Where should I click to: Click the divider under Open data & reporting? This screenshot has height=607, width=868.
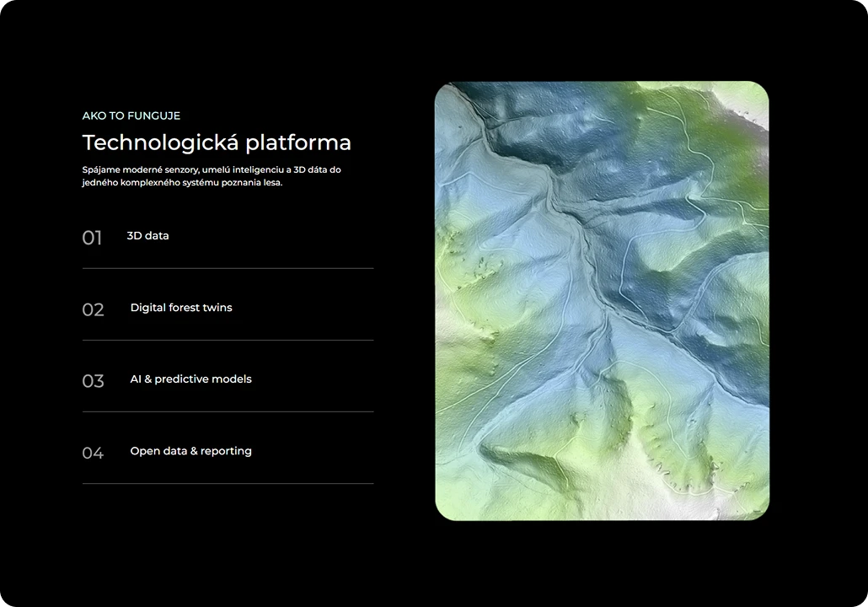coord(228,483)
